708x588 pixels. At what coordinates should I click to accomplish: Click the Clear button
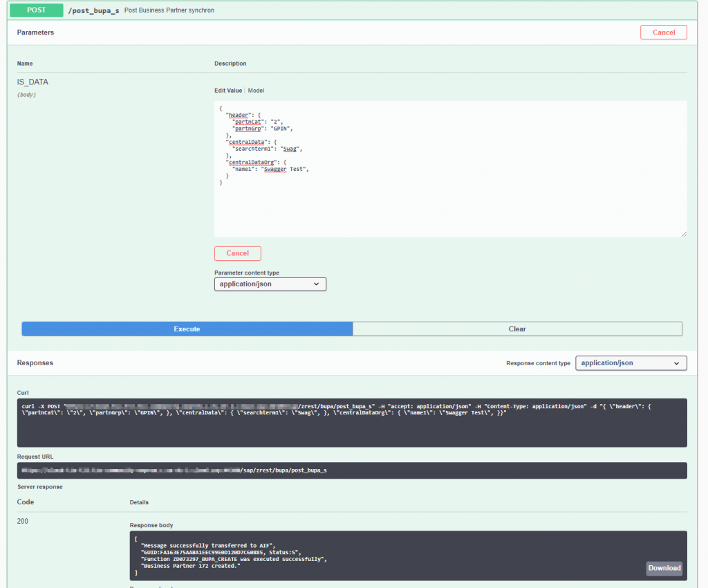tap(517, 329)
